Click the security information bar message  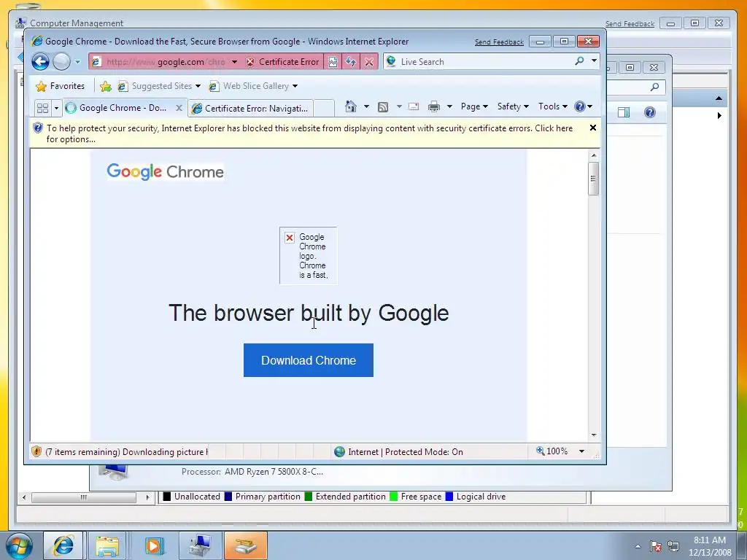tap(309, 134)
